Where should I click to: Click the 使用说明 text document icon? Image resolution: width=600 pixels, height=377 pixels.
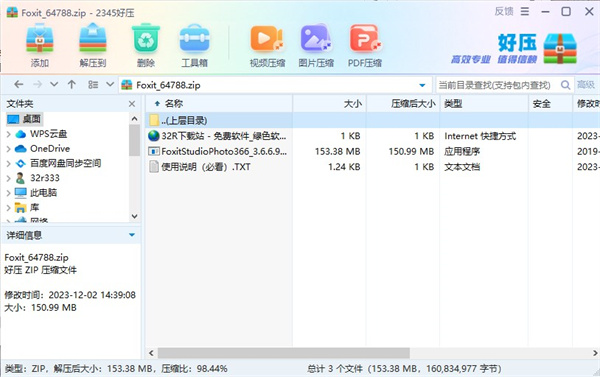[x=154, y=167]
